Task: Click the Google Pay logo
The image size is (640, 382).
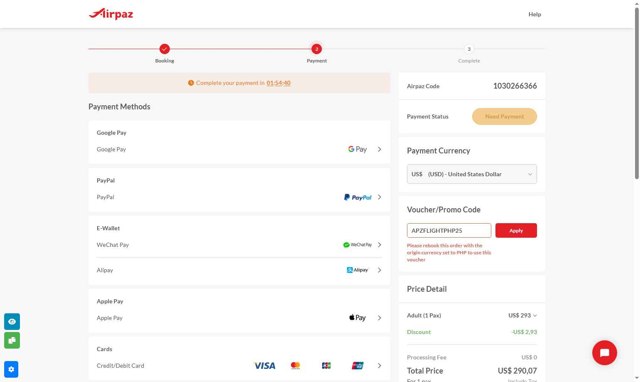Action: [357, 149]
